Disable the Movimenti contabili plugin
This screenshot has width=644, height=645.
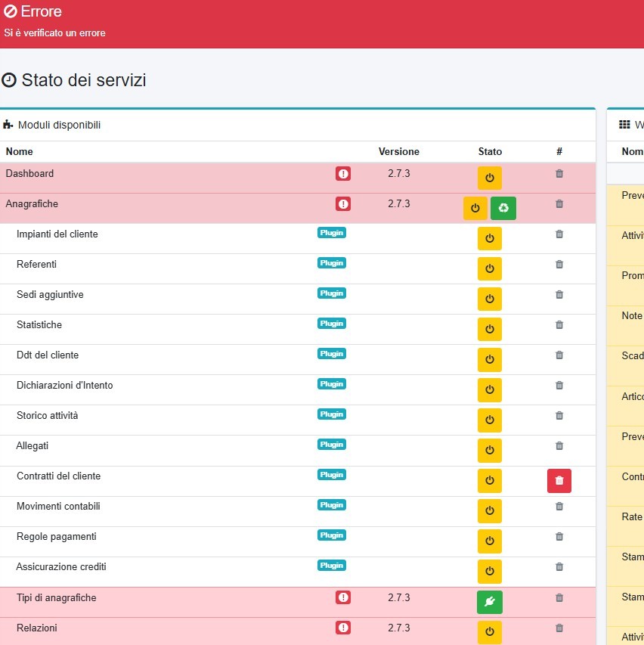tap(489, 511)
